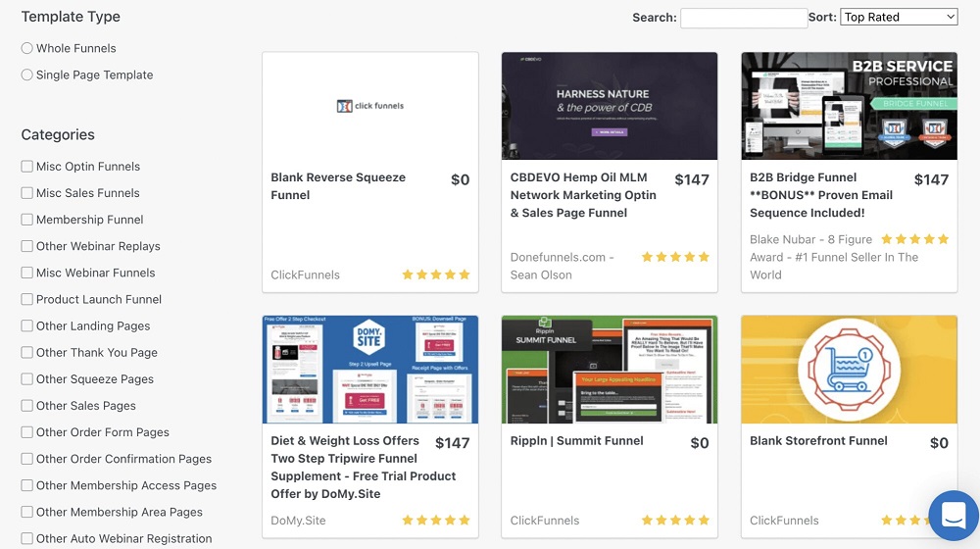Screen dimensions: 980x549
Task: Click star rating on CBDEVO Hemp Oil card
Action: pos(675,257)
